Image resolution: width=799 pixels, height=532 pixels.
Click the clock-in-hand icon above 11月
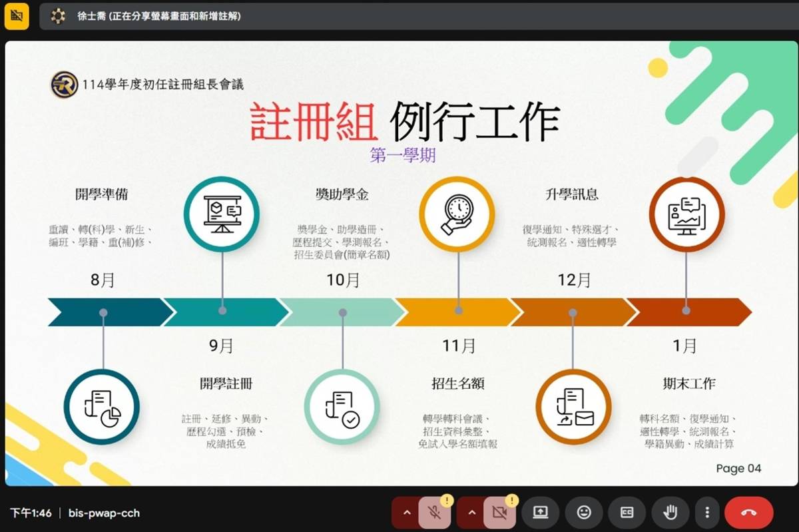[x=457, y=214]
